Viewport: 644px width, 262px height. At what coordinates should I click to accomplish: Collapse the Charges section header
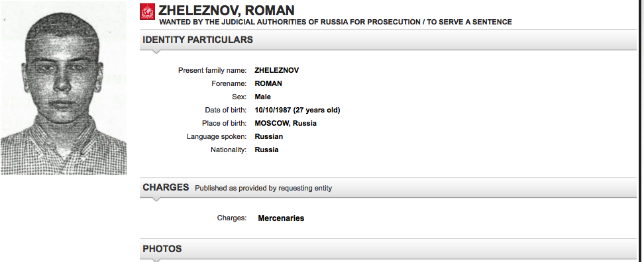coord(388,188)
